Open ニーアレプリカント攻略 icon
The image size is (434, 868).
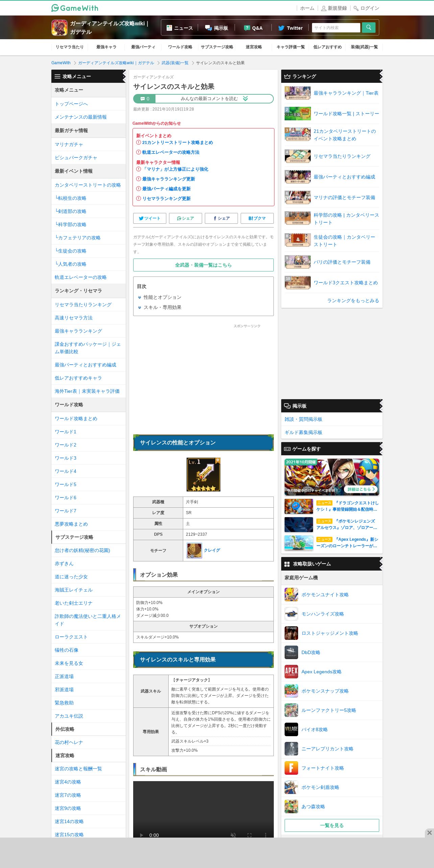click(291, 749)
